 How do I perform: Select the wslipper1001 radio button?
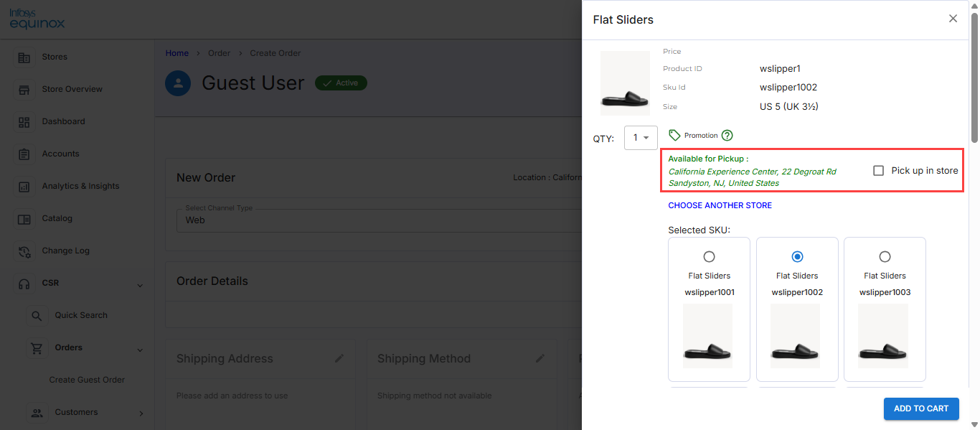pyautogui.click(x=709, y=256)
